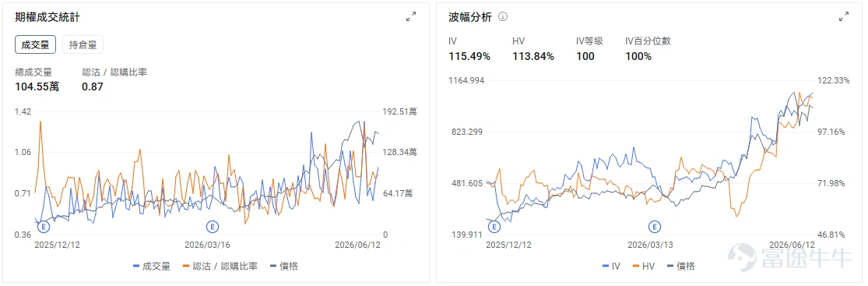The image size is (868, 286).
Task: Switch to the 成交量 tab
Action: (x=36, y=45)
